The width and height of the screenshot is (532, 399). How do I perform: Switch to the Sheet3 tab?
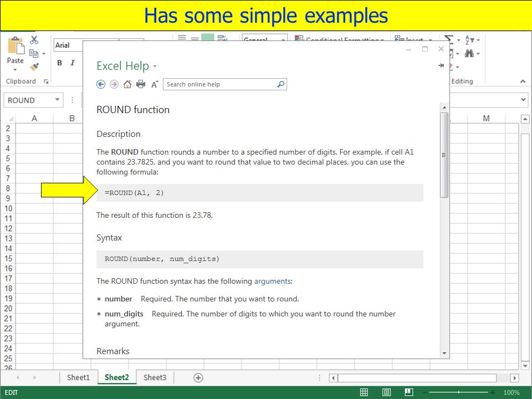click(x=155, y=377)
